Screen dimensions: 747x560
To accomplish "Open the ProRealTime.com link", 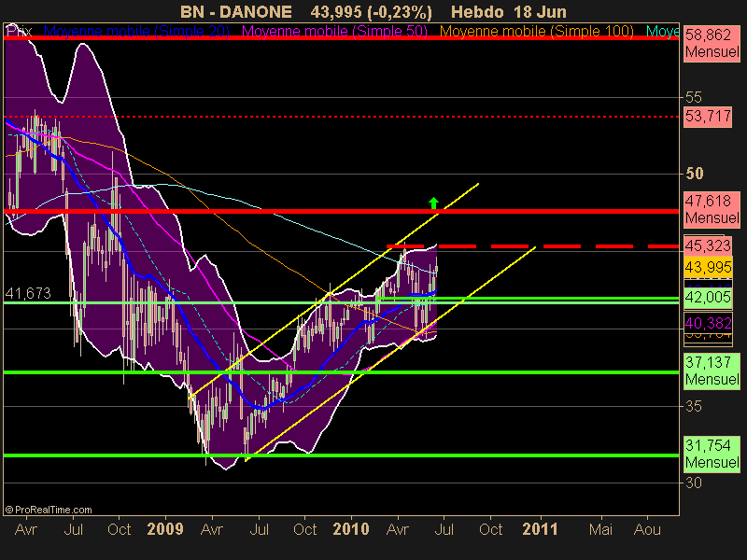I will coord(49,510).
